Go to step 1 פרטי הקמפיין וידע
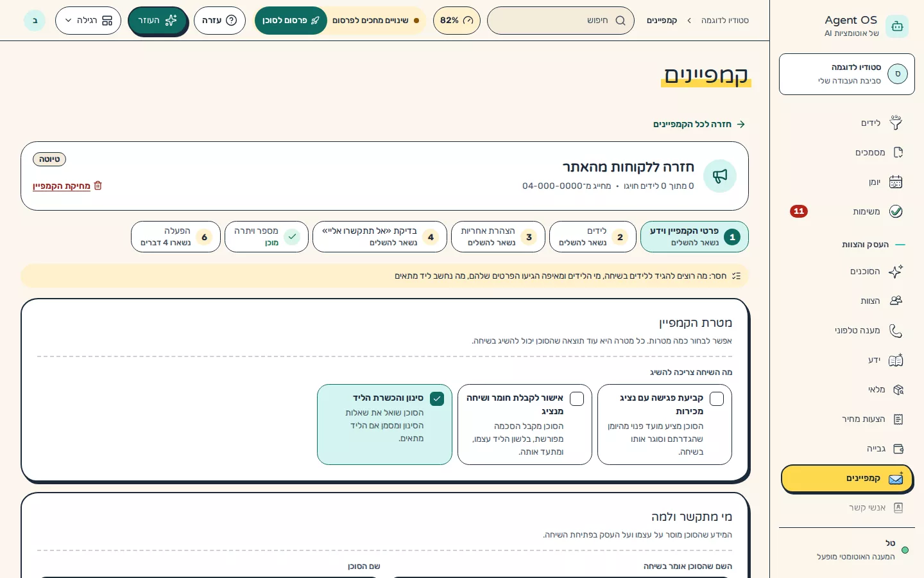Screen dimensions: 924x578 click(694, 237)
